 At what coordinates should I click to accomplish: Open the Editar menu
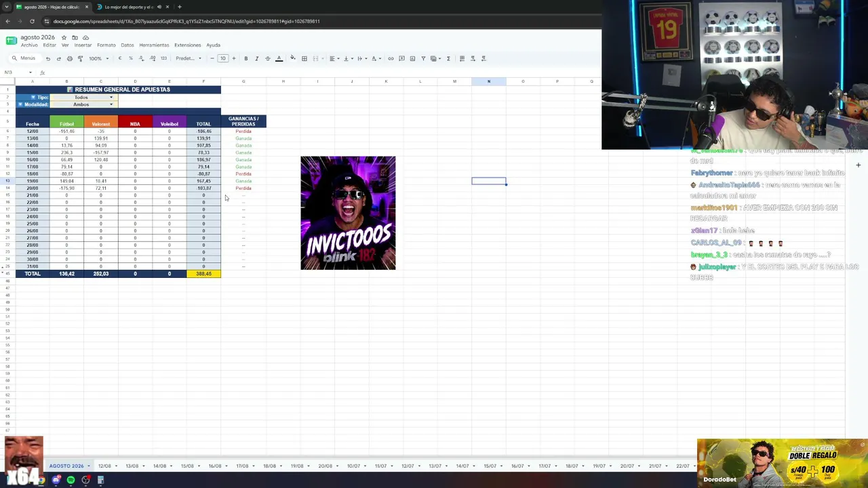[x=50, y=45]
